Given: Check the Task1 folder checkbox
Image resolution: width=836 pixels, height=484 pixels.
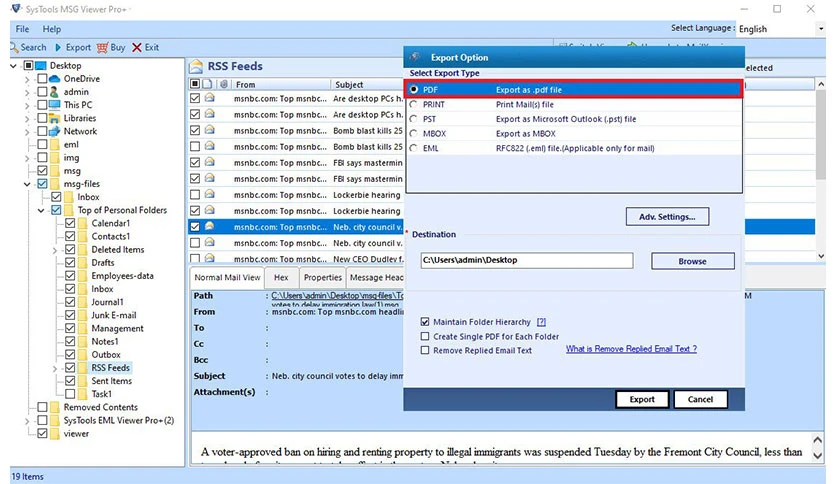Looking at the screenshot, I should (70, 394).
